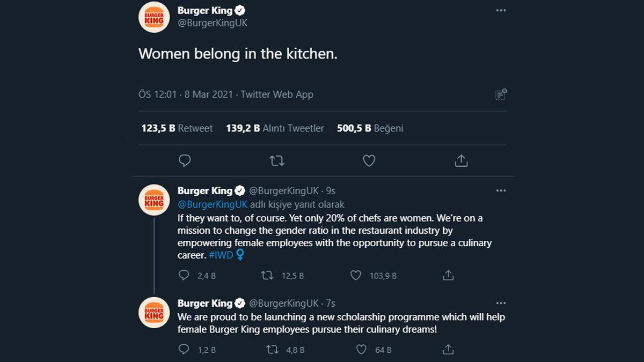
Task: Click the verified badge next to Burger King
Action: pyautogui.click(x=239, y=10)
